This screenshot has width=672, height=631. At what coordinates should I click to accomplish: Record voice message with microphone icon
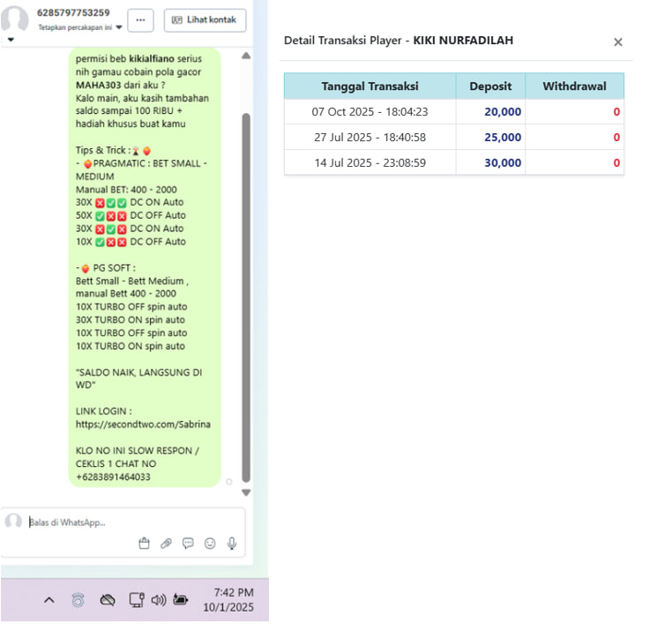tap(232, 544)
